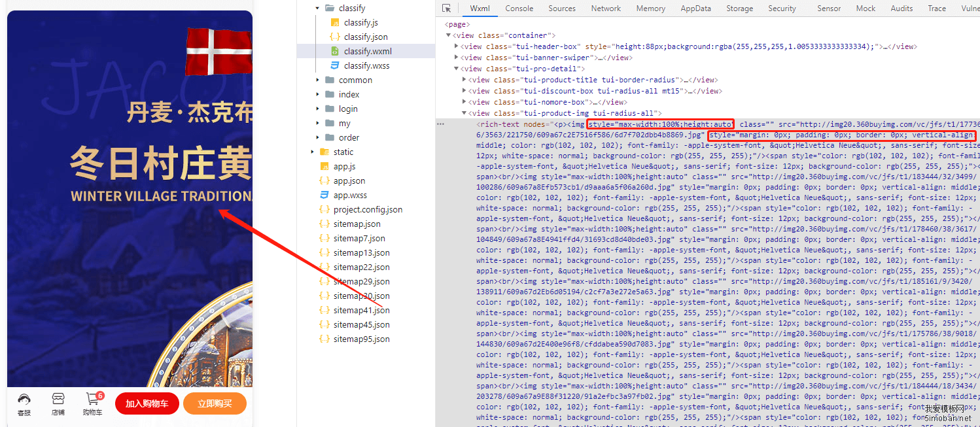This screenshot has height=427, width=980.
Task: Collapse the tui-pro-detail view node
Action: click(457, 69)
